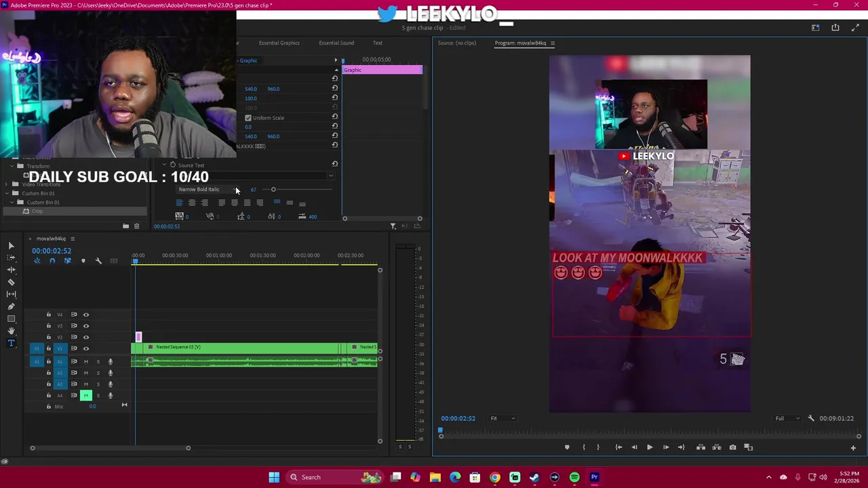Image resolution: width=868 pixels, height=488 pixels.
Task: Select the Pen tool
Action: pyautogui.click(x=11, y=306)
